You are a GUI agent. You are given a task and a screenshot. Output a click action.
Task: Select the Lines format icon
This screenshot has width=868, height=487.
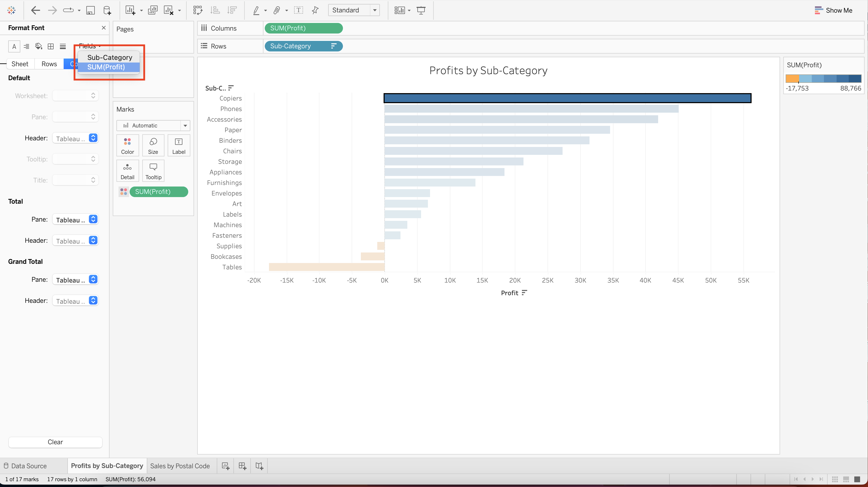coord(63,46)
